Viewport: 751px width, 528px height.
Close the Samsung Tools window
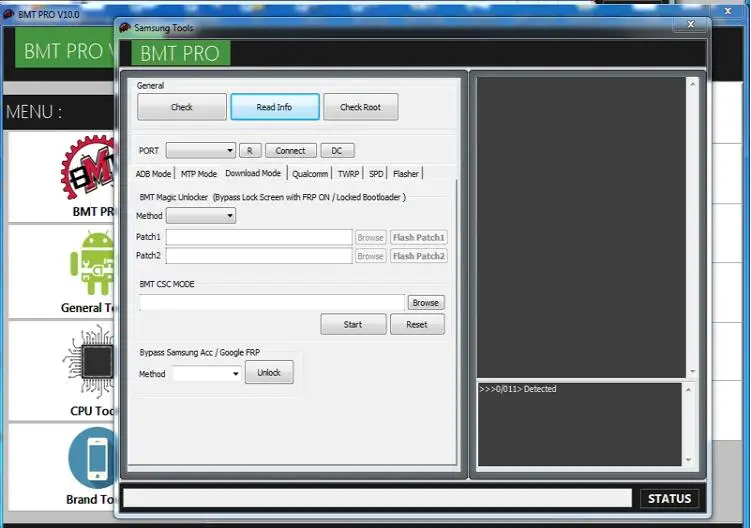[690, 24]
